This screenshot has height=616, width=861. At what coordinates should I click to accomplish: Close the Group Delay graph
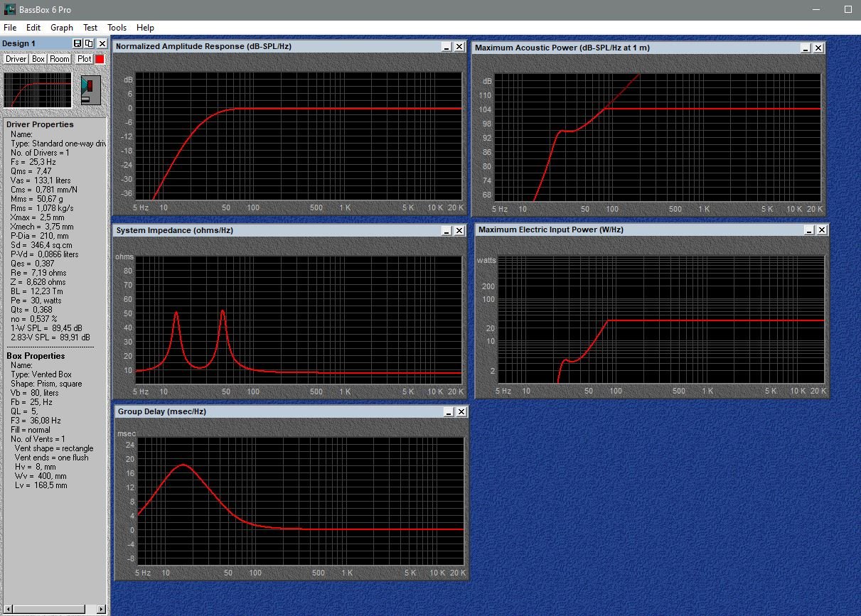coord(461,412)
